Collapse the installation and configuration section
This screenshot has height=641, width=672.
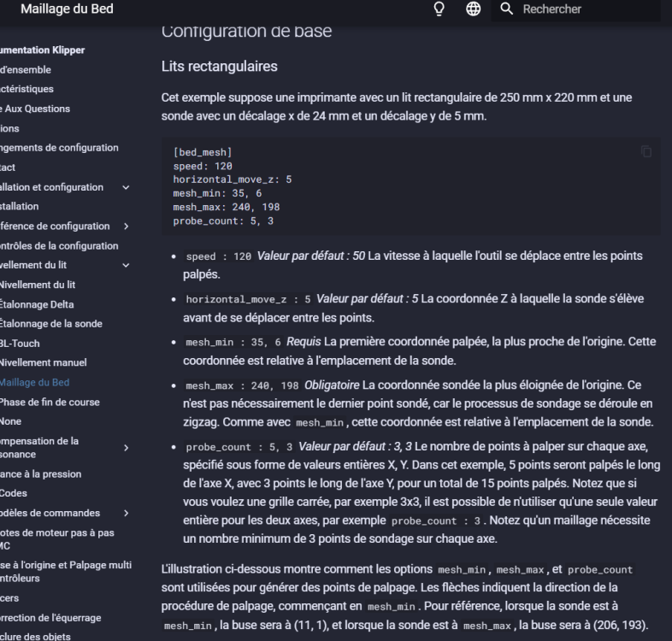click(127, 187)
